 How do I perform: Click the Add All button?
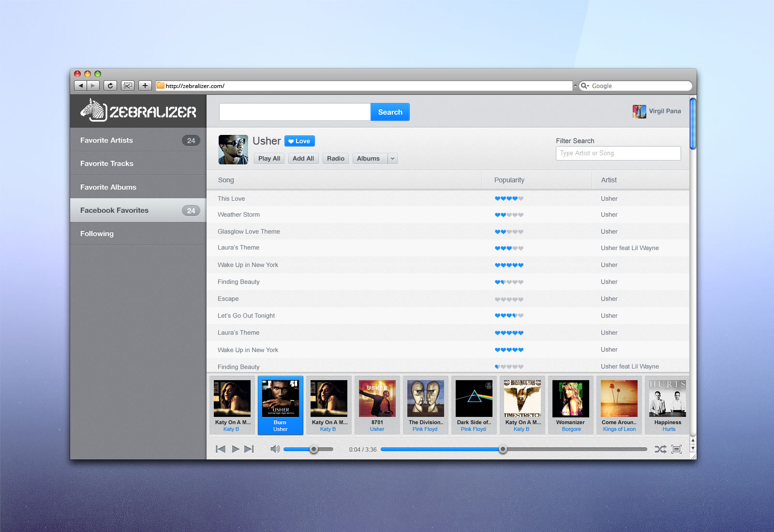pyautogui.click(x=303, y=159)
